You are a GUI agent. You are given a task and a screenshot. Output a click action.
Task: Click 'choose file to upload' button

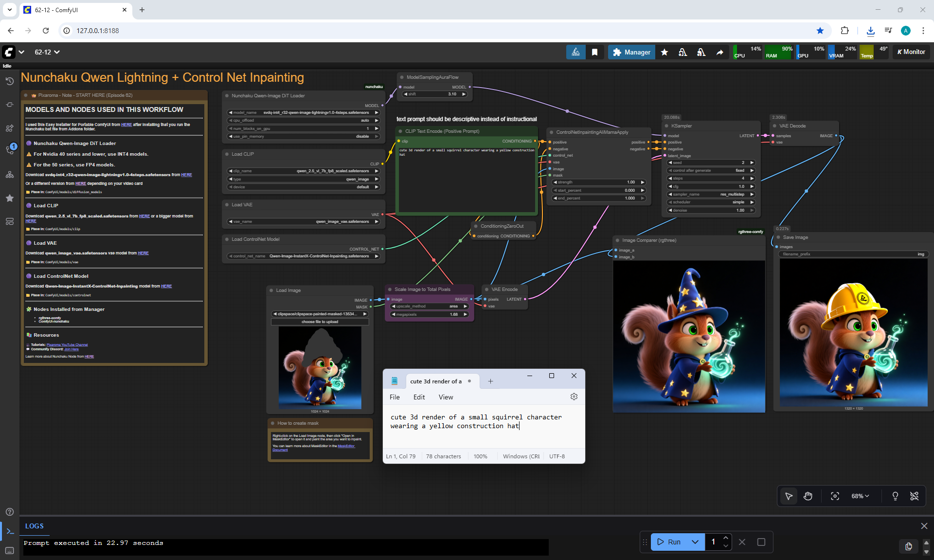tap(320, 322)
